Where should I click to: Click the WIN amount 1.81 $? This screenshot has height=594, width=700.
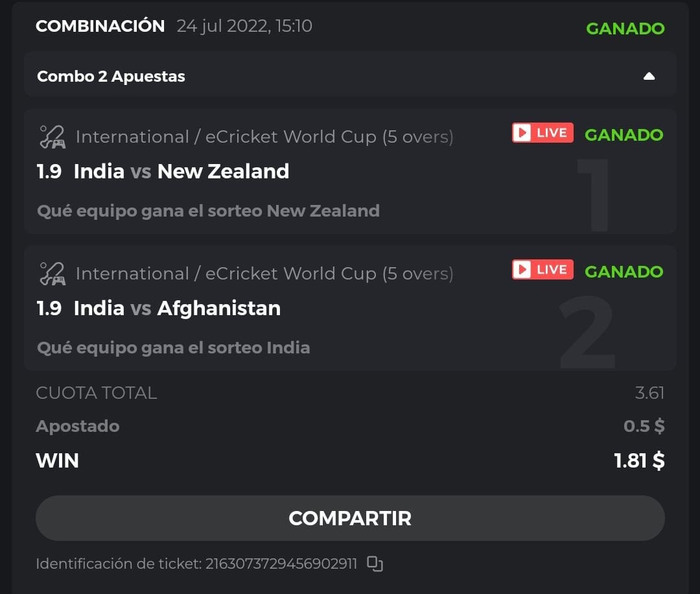pyautogui.click(x=639, y=460)
